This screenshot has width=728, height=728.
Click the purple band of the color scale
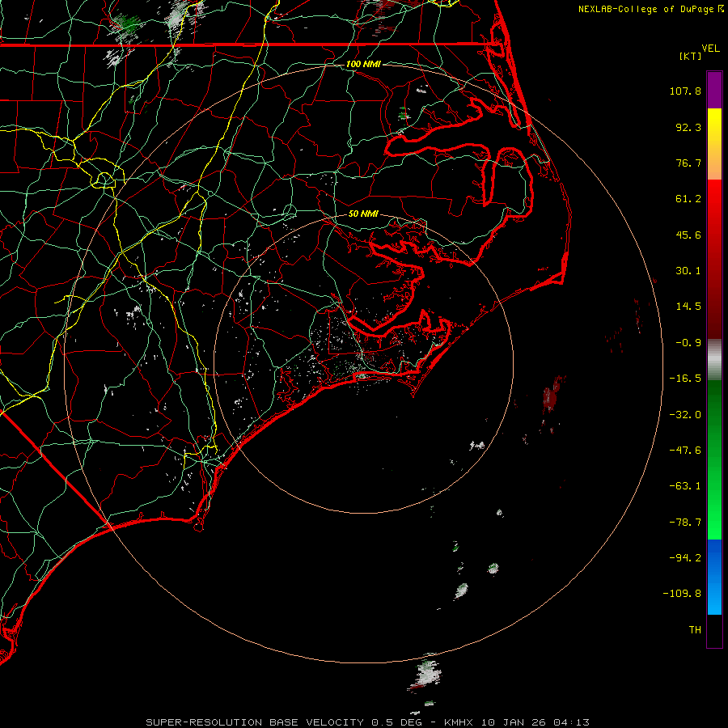pos(714,90)
